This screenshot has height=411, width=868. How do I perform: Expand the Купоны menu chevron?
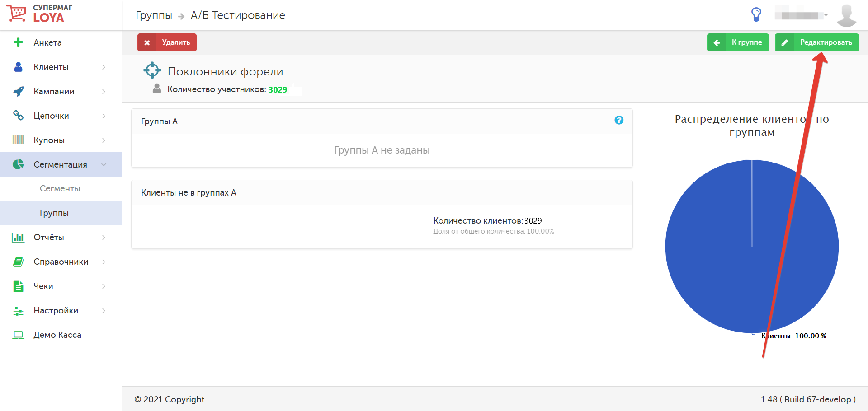tap(104, 140)
